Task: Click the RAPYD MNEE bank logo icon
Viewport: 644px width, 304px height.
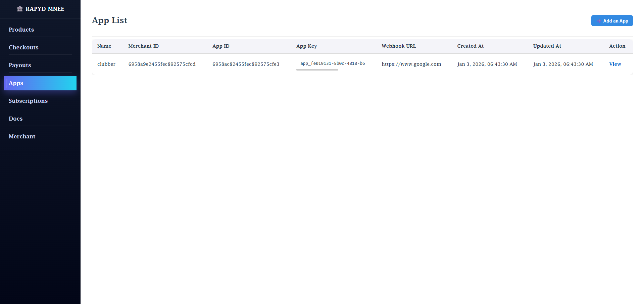Action: (20, 9)
